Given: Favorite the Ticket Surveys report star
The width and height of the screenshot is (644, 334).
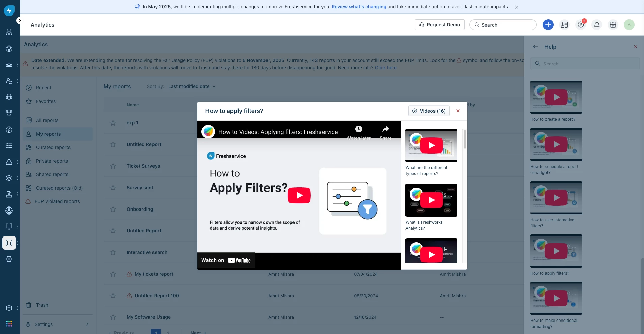Looking at the screenshot, I should (113, 166).
